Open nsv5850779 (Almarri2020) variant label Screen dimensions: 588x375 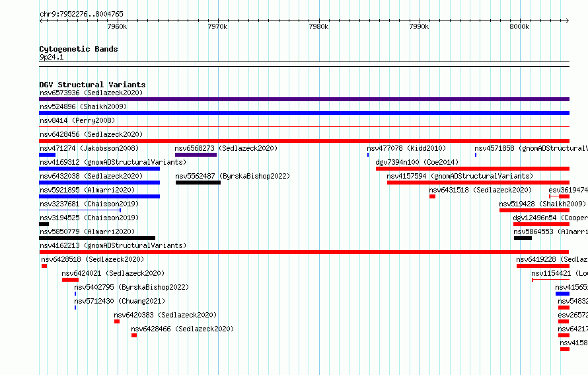tap(87, 231)
